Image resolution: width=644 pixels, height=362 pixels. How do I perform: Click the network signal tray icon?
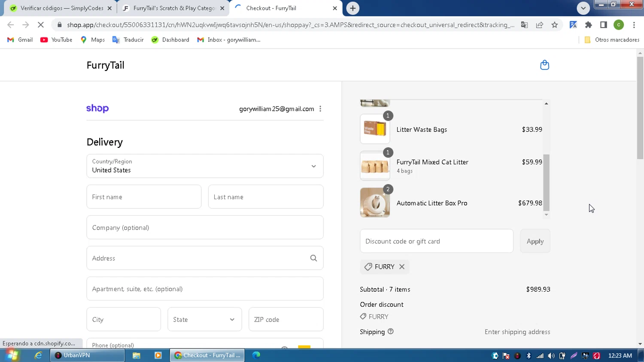point(540,356)
